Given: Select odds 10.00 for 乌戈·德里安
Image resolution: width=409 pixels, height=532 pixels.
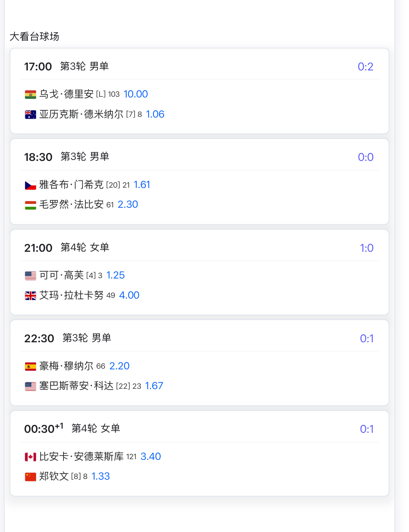Looking at the screenshot, I should [136, 94].
